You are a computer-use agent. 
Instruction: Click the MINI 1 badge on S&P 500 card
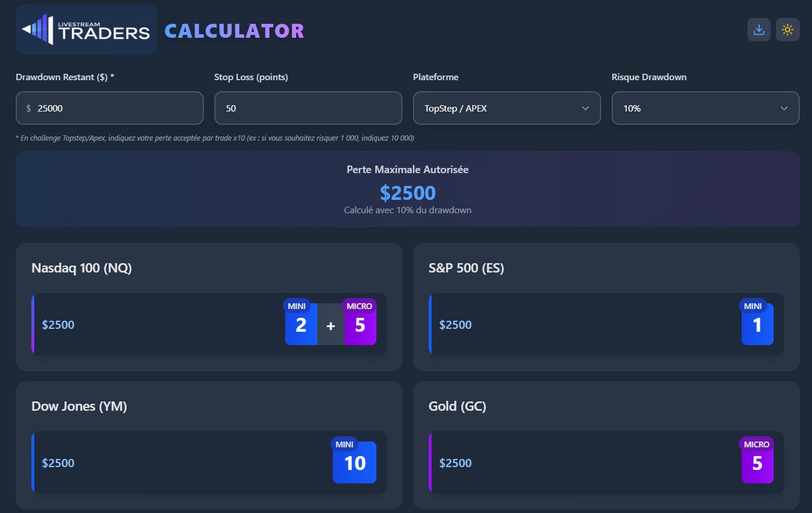click(x=757, y=324)
